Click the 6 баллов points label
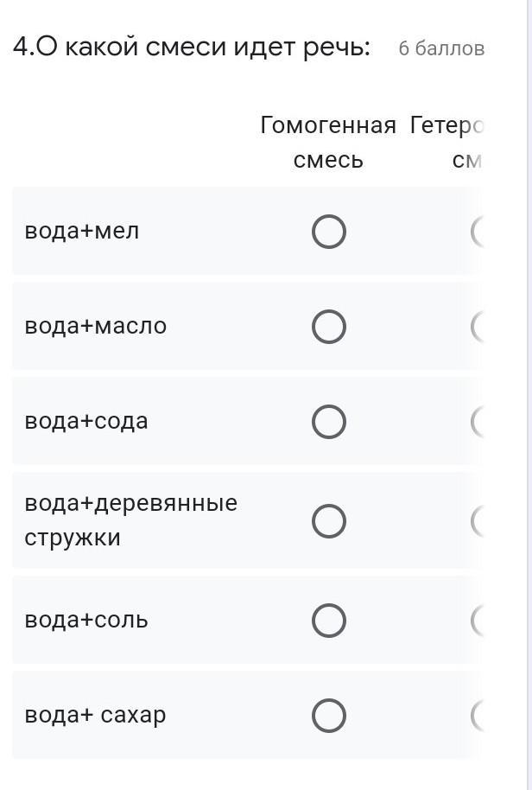 [441, 48]
